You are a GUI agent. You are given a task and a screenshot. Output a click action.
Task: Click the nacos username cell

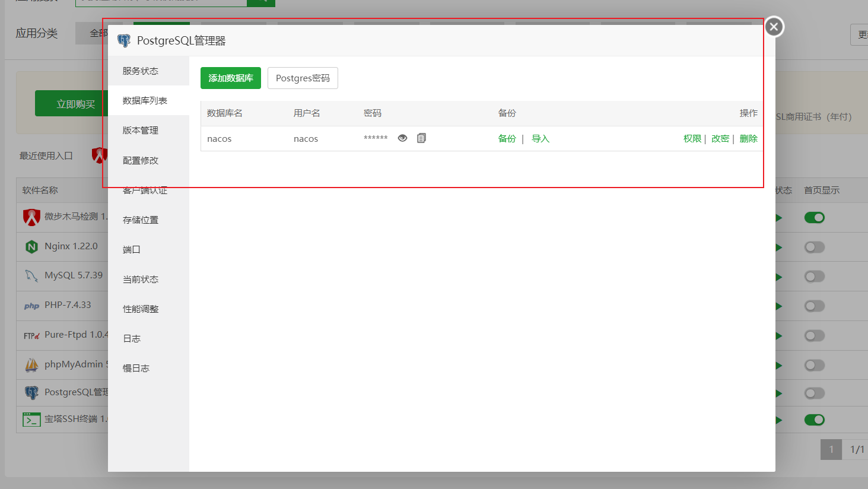click(306, 139)
